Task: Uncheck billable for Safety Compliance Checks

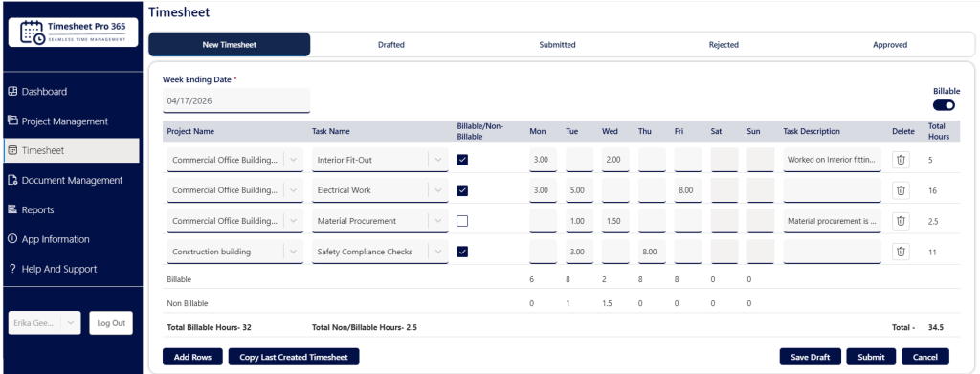Action: pyautogui.click(x=462, y=252)
